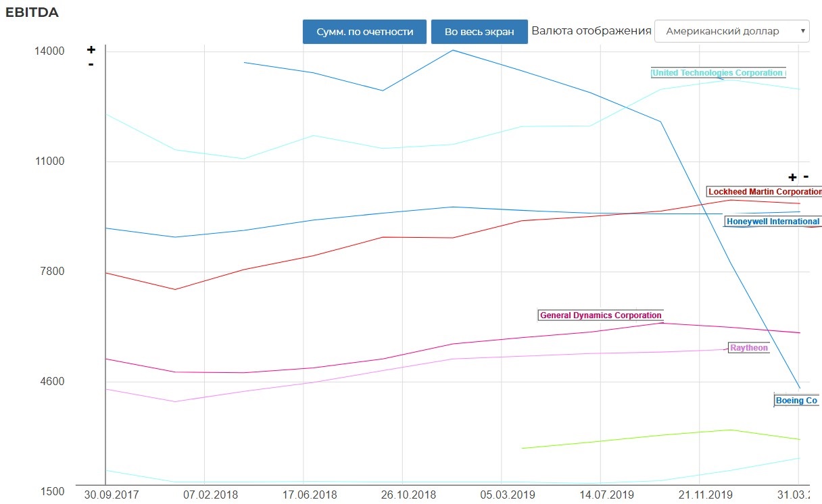Image resolution: width=822 pixels, height=504 pixels.
Task: Select the Lockheed Martin Corporation series label
Action: (764, 192)
